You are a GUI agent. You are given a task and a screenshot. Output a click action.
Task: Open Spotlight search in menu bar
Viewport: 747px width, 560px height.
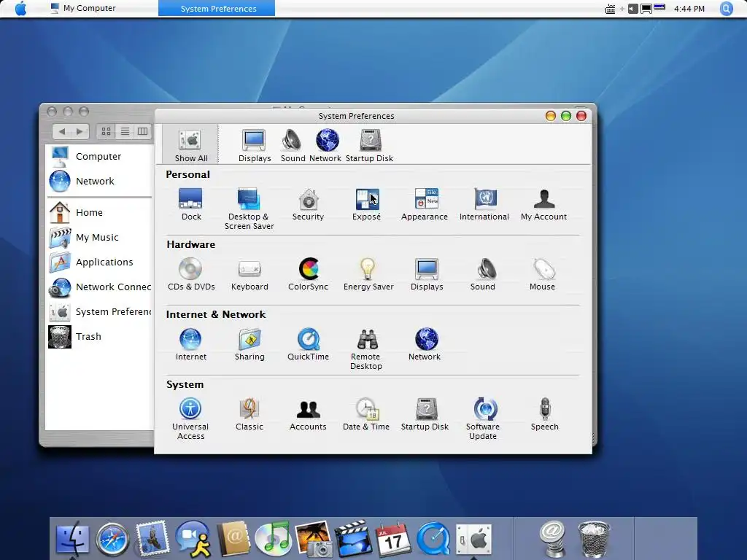(x=726, y=9)
